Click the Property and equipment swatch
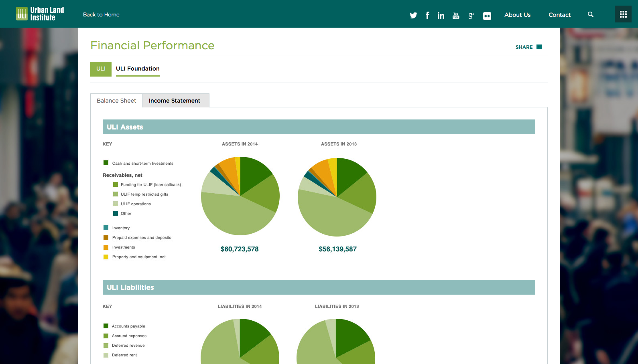The width and height of the screenshot is (638, 364). point(106,257)
